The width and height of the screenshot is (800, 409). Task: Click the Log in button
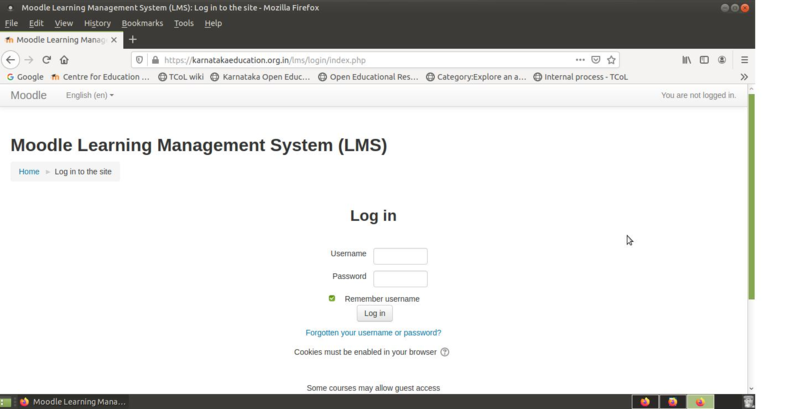point(374,313)
